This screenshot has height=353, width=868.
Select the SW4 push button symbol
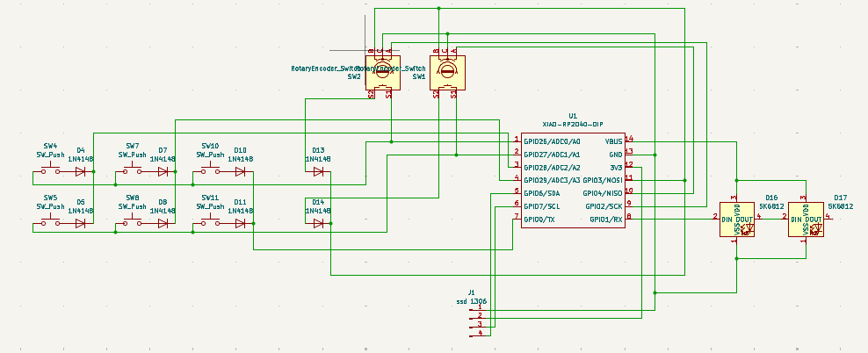[x=50, y=170]
